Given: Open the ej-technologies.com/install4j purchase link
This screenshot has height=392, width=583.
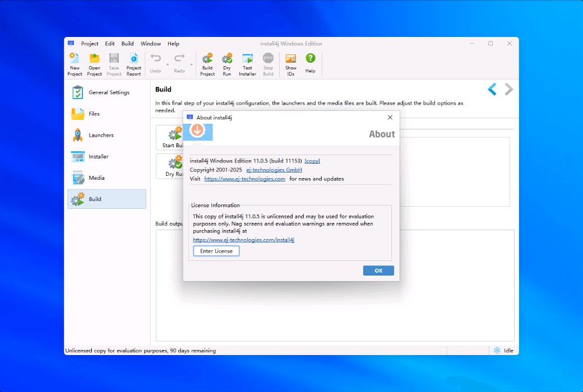Looking at the screenshot, I should [x=243, y=240].
